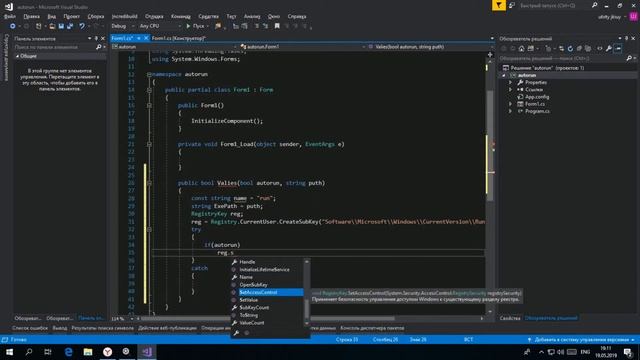Image resolution: width=640 pixels, height=360 pixels.
Task: Open the Вид menu
Action: pos(51,16)
